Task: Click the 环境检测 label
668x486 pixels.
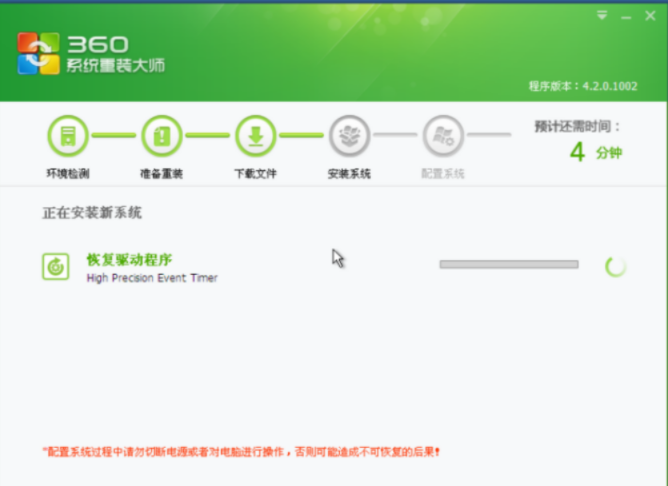Action: click(68, 173)
